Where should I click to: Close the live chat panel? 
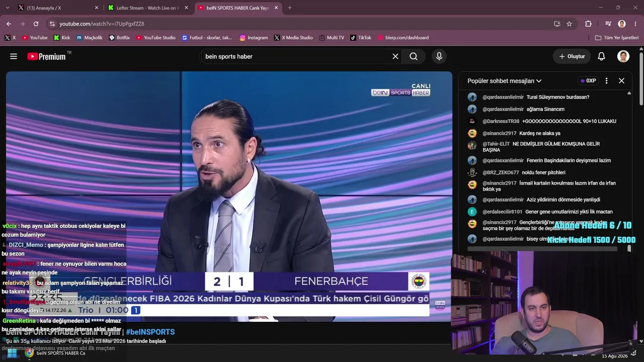621,80
